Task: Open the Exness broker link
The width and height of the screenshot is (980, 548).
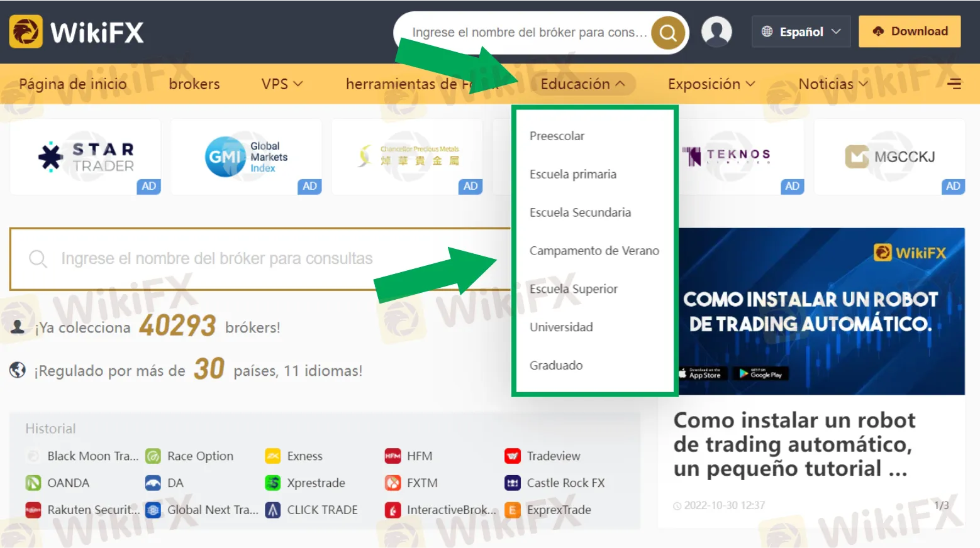Action: click(304, 456)
